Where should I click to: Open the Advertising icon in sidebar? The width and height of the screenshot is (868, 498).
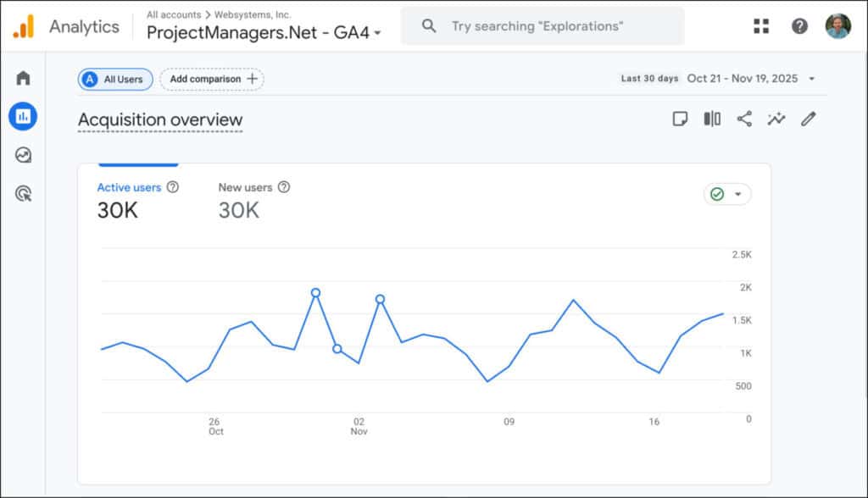click(x=23, y=194)
